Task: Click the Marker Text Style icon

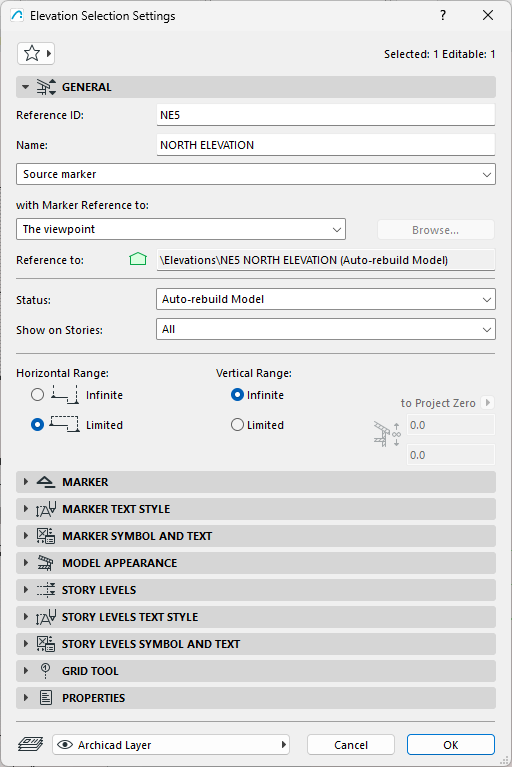Action: (x=45, y=509)
